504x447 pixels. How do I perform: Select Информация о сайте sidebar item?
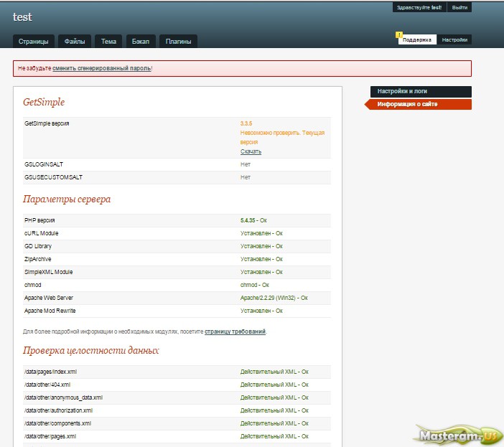point(418,104)
